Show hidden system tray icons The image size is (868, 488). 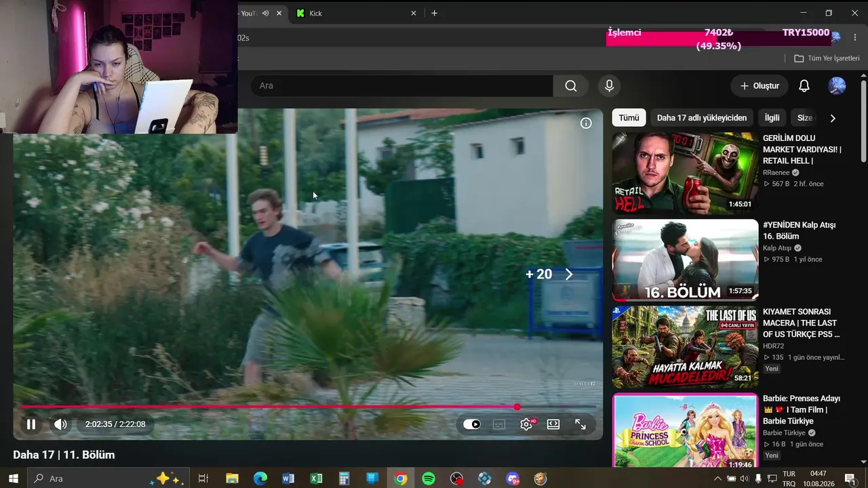[718, 479]
